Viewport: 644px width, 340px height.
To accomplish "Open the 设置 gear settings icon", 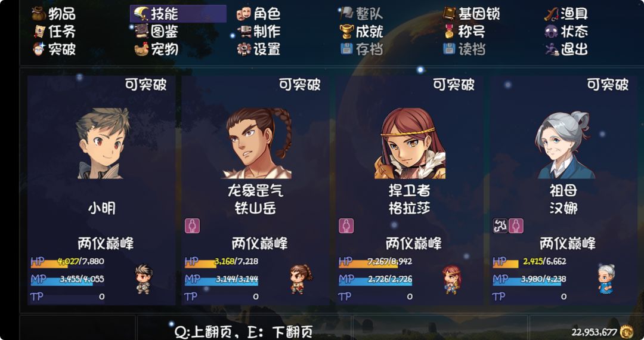I will tap(243, 50).
